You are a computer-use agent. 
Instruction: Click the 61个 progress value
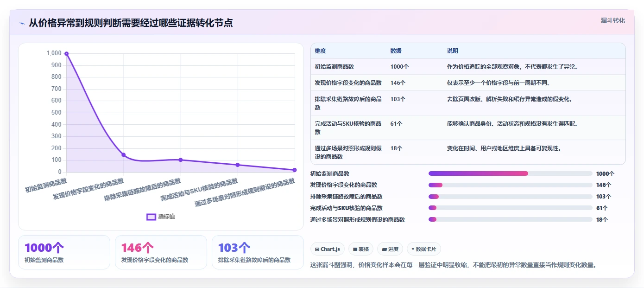click(602, 208)
